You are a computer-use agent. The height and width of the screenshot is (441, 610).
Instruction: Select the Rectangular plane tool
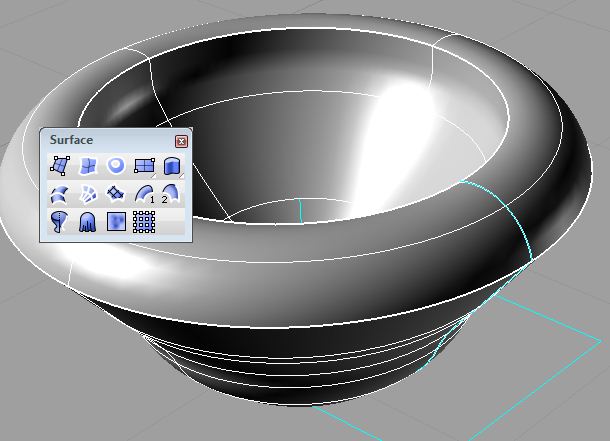click(144, 166)
